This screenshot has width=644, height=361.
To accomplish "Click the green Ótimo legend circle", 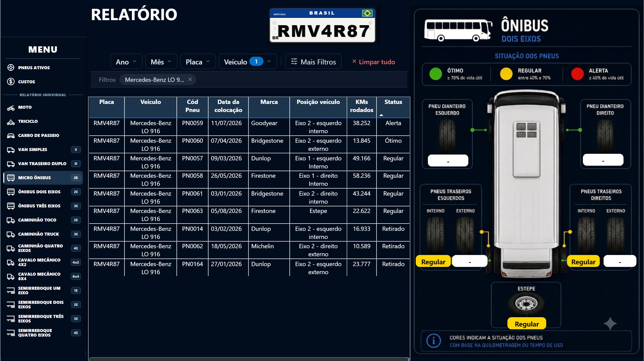I will (436, 74).
